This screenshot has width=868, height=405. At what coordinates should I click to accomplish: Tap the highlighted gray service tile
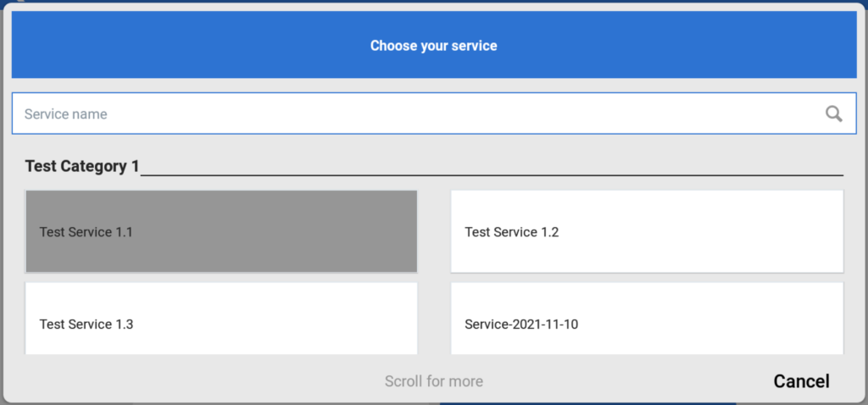pyautogui.click(x=221, y=231)
